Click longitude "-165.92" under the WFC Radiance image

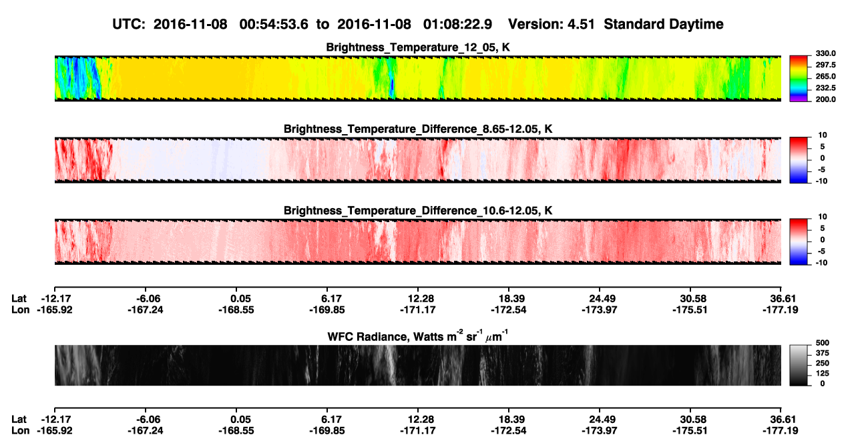tap(54, 430)
